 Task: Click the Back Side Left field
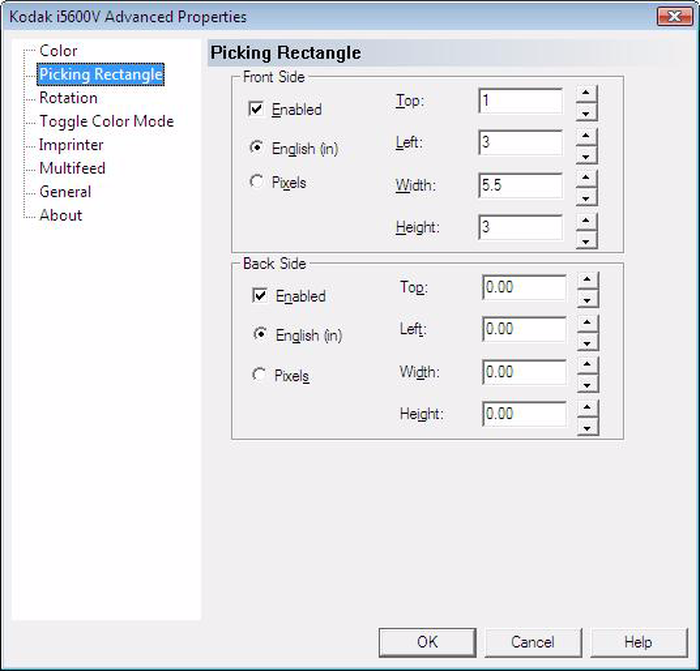point(524,329)
